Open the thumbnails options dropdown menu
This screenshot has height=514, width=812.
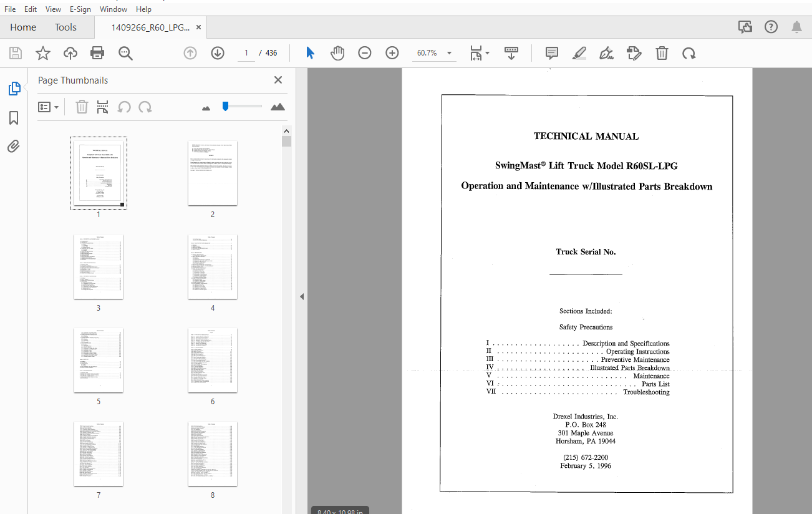tap(49, 107)
